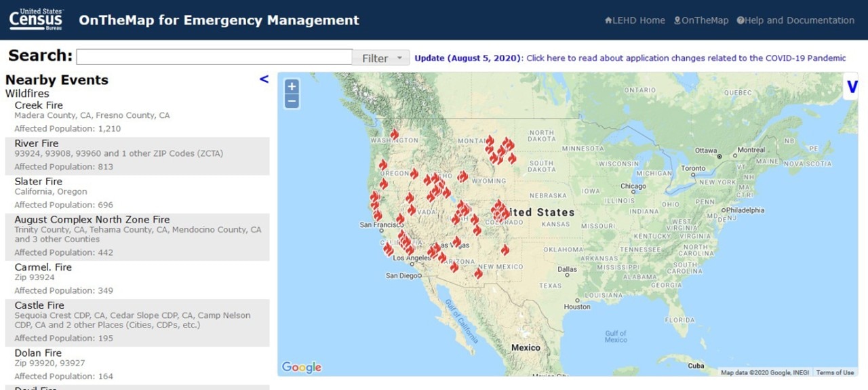
Task: Select the easternmost wildfire icon in Montana
Action: coord(512,159)
